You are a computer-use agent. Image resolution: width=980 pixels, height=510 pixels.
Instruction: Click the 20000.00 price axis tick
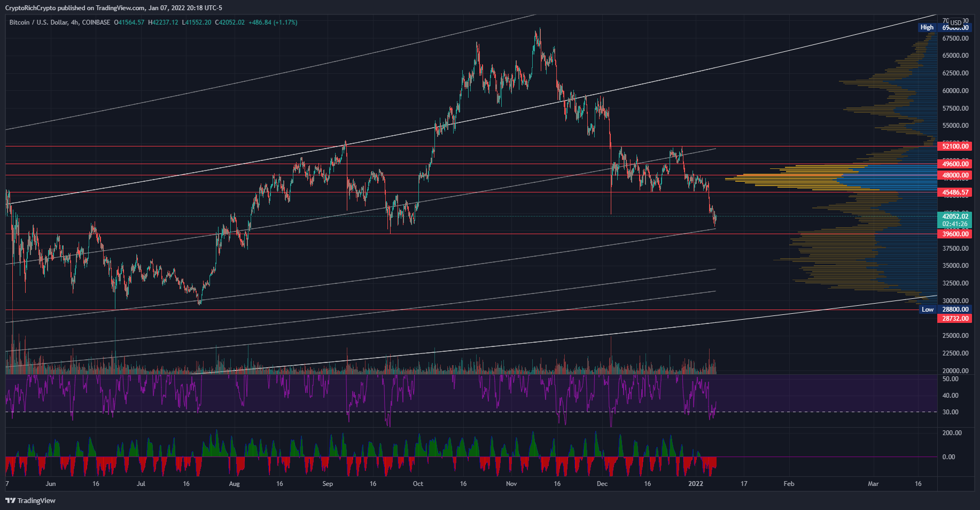[955, 371]
